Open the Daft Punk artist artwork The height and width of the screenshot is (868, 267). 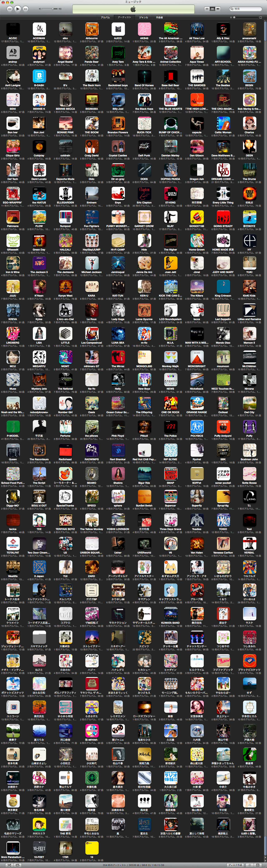144,147
